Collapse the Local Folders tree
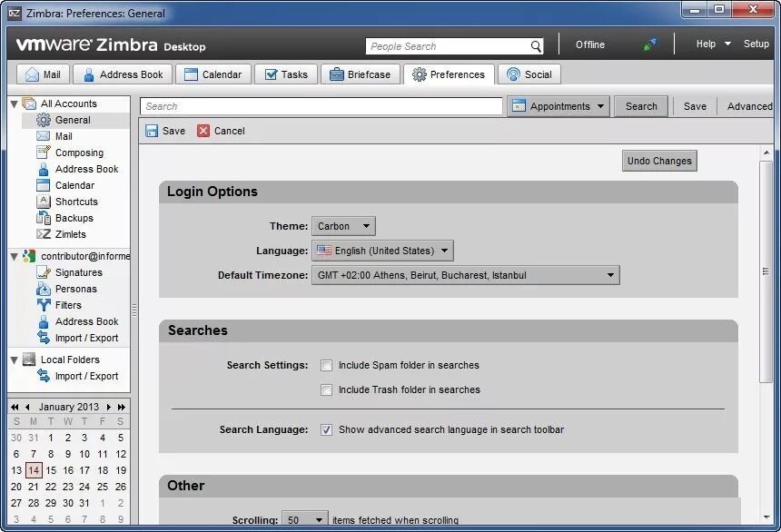Viewport: 781px width, 532px height. (x=15, y=360)
